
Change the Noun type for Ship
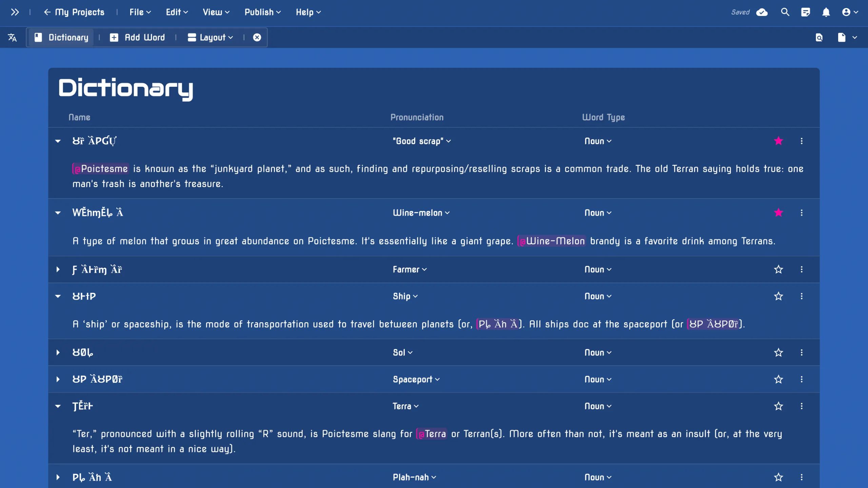tap(598, 296)
